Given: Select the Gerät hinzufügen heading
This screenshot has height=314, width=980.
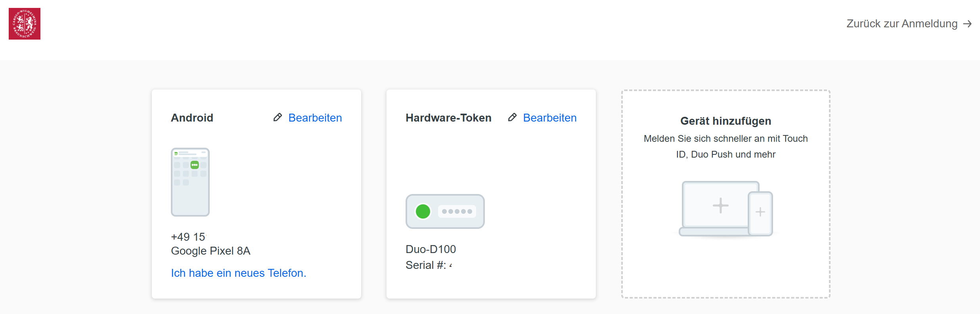Looking at the screenshot, I should [725, 121].
